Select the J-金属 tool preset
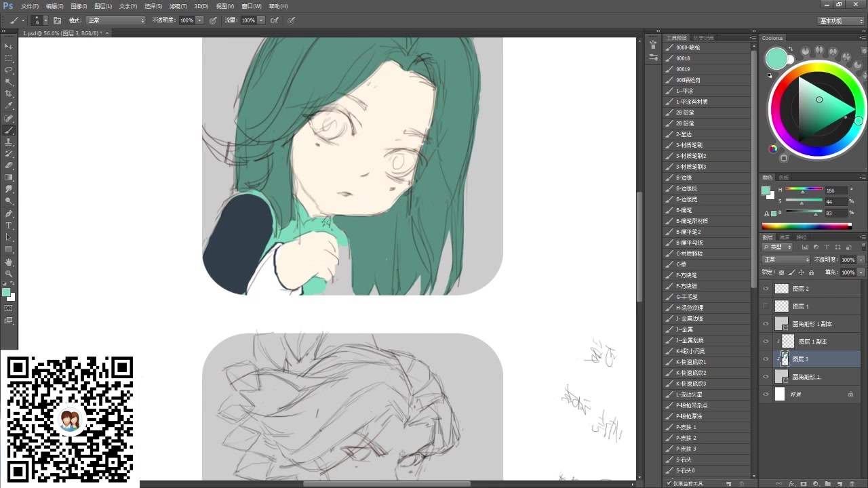The width and height of the screenshot is (868, 488). 707,329
